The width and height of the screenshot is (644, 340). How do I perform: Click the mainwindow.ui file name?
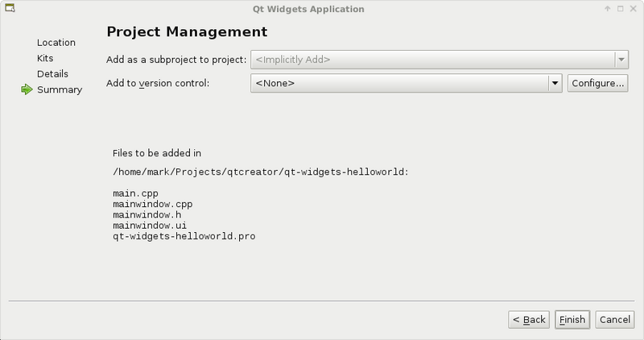tap(150, 226)
